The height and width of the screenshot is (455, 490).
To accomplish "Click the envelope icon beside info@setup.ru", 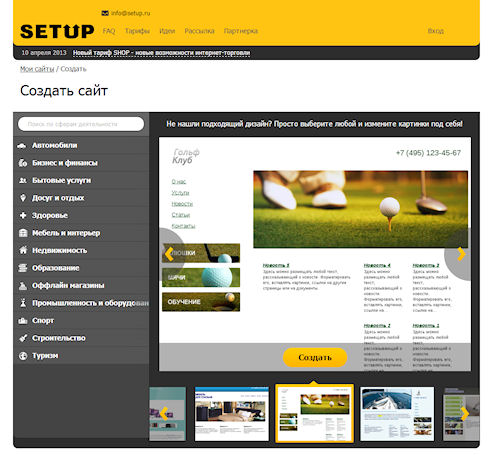I will tap(105, 13).
